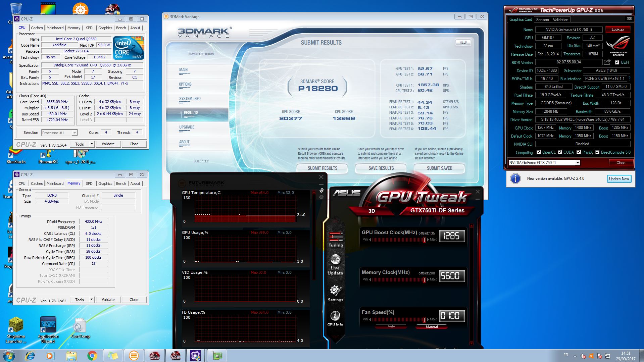Show hidden system tray icons
The image size is (644, 362).
[x=575, y=356]
